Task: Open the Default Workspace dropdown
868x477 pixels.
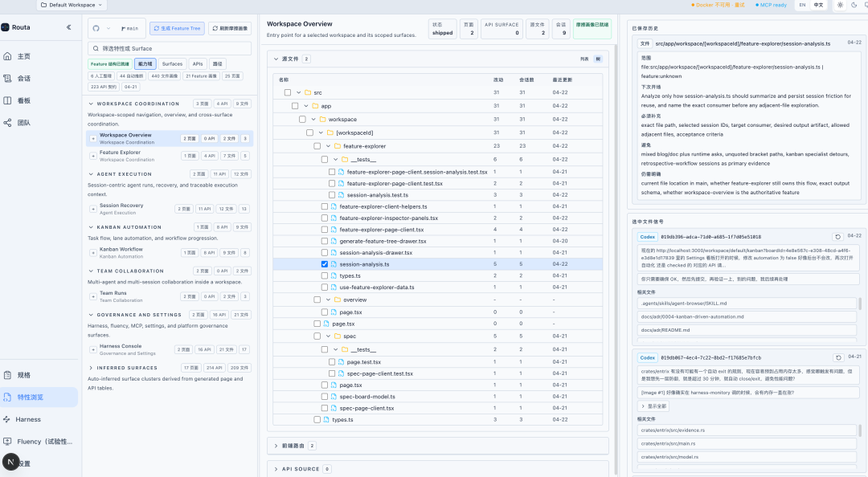Action: pyautogui.click(x=72, y=5)
